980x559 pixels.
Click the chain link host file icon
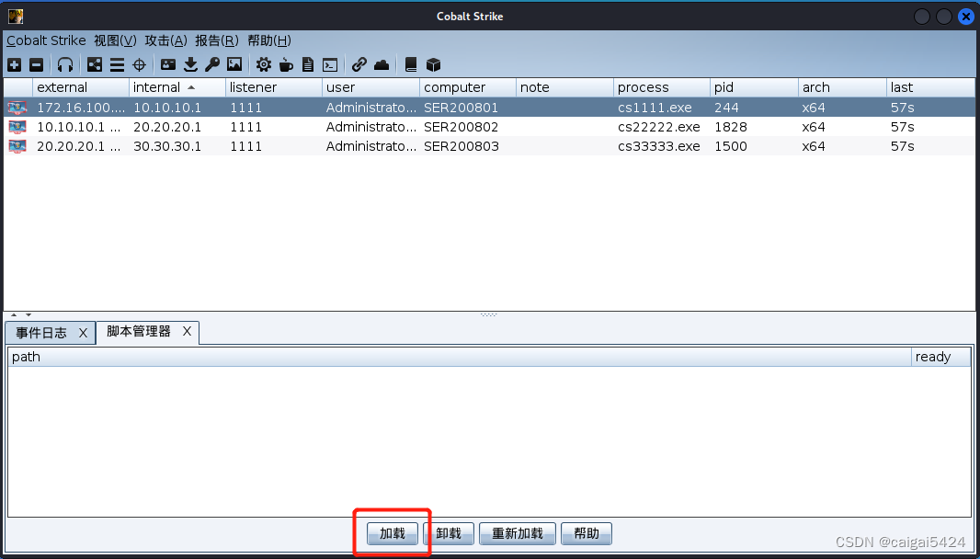(x=359, y=64)
